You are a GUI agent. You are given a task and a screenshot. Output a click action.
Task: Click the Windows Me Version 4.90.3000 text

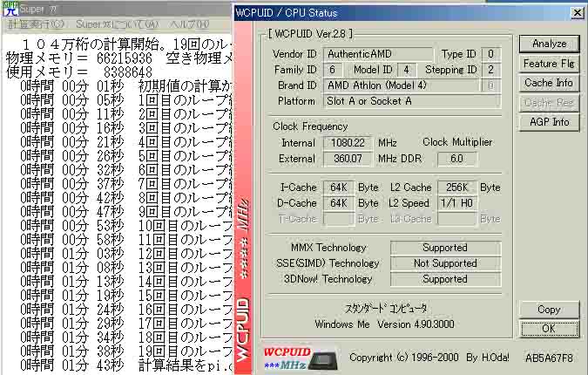click(x=384, y=324)
